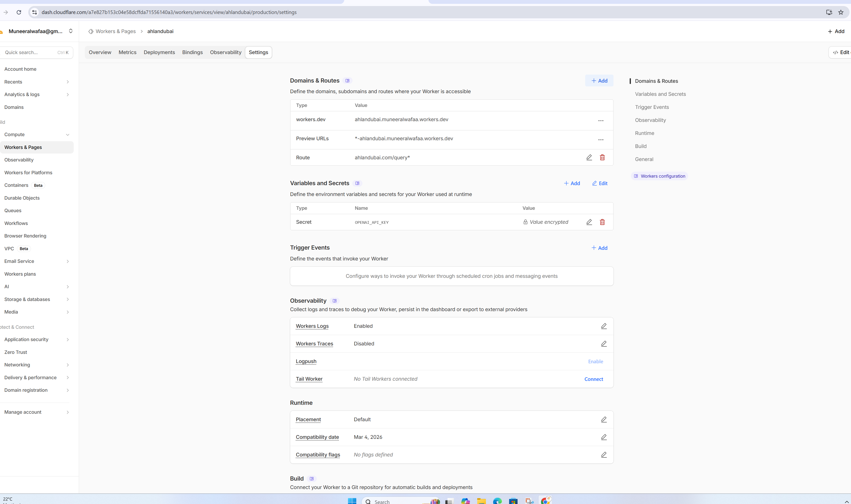Expand the Storage & databases menu

tap(67, 299)
